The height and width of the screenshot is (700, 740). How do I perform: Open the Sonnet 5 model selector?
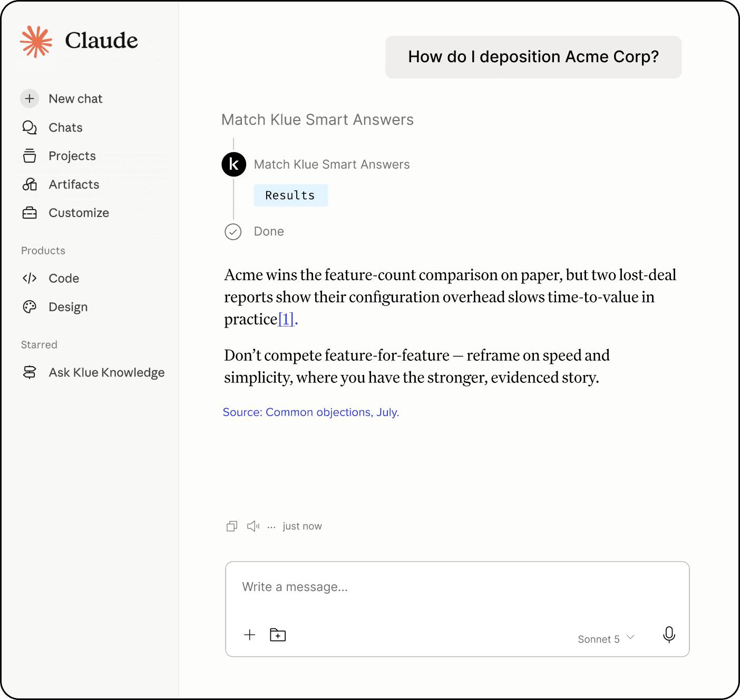[x=606, y=639]
